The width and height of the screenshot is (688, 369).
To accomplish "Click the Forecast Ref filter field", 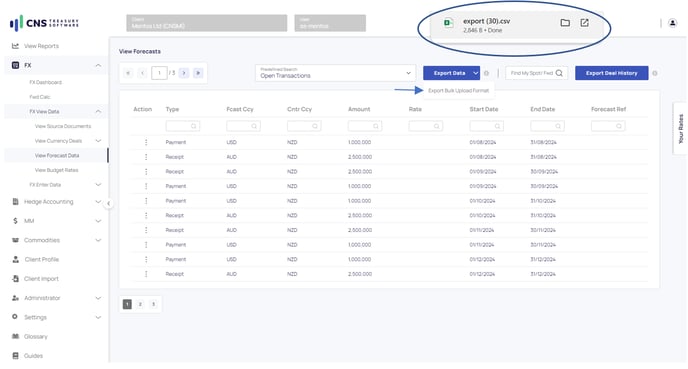I will (x=608, y=126).
